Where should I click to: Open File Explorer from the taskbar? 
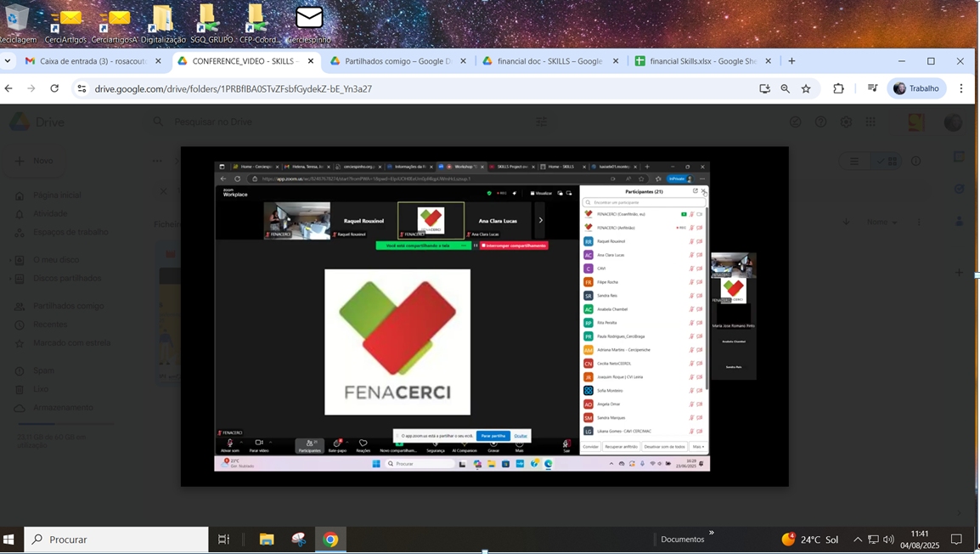point(267,540)
